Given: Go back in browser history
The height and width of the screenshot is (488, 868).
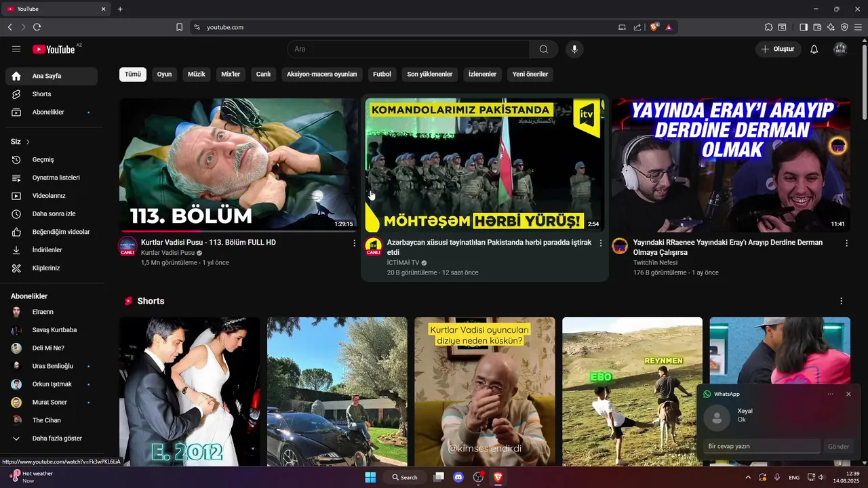Looking at the screenshot, I should 9,27.
